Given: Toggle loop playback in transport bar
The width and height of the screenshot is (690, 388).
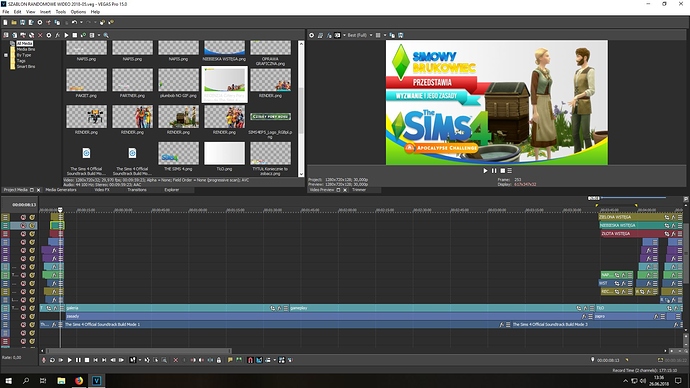Looking at the screenshot, I should point(52,360).
